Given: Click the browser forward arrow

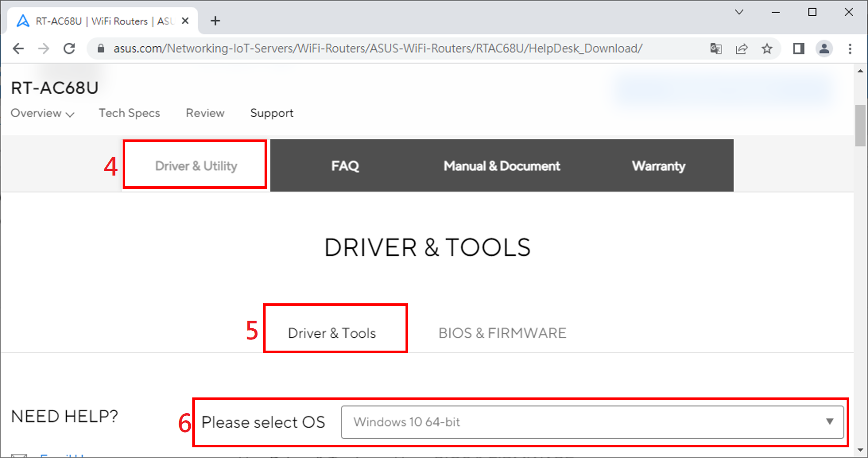Looking at the screenshot, I should (44, 49).
